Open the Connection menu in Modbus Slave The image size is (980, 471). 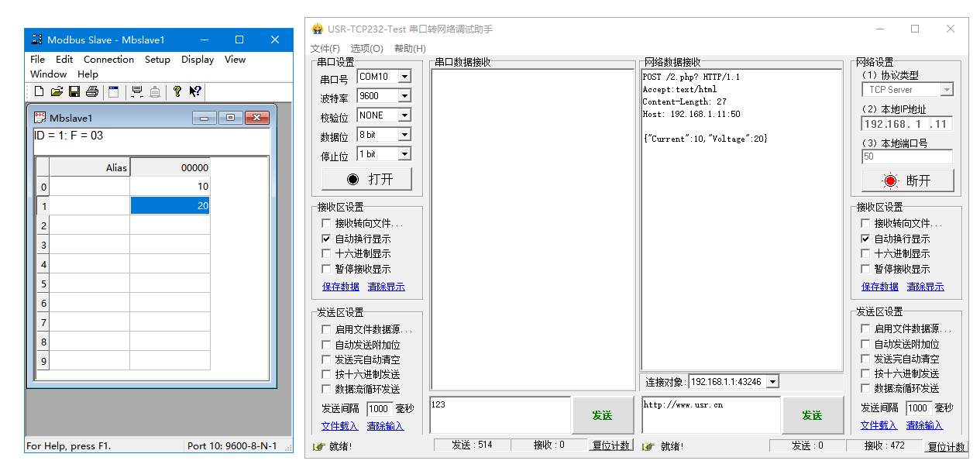[x=108, y=60]
